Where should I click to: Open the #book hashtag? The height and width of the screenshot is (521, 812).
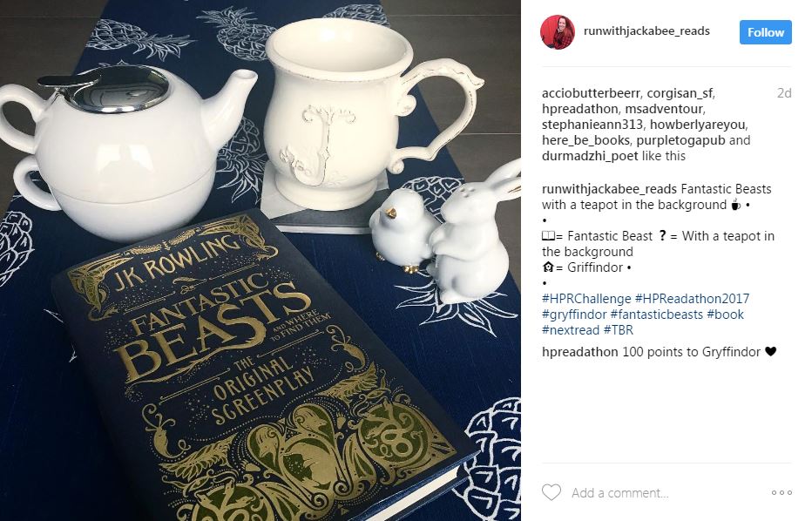tap(725, 315)
